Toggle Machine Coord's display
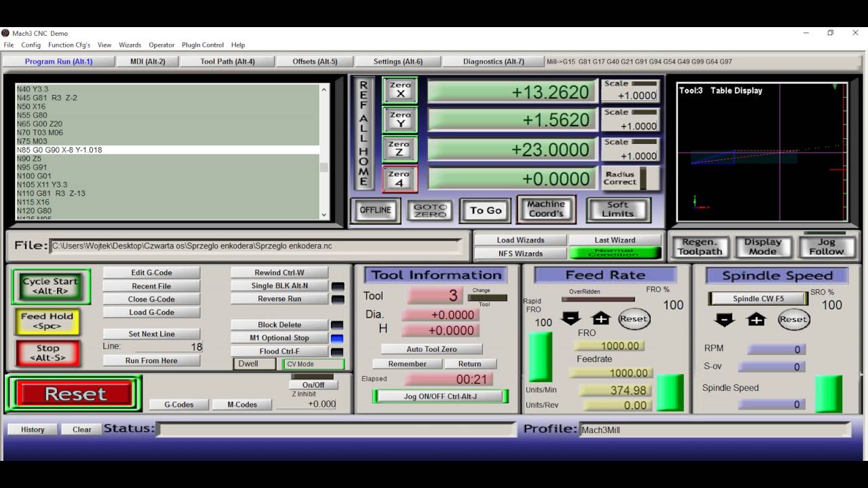Viewport: 868px width, 488px height. (546, 209)
